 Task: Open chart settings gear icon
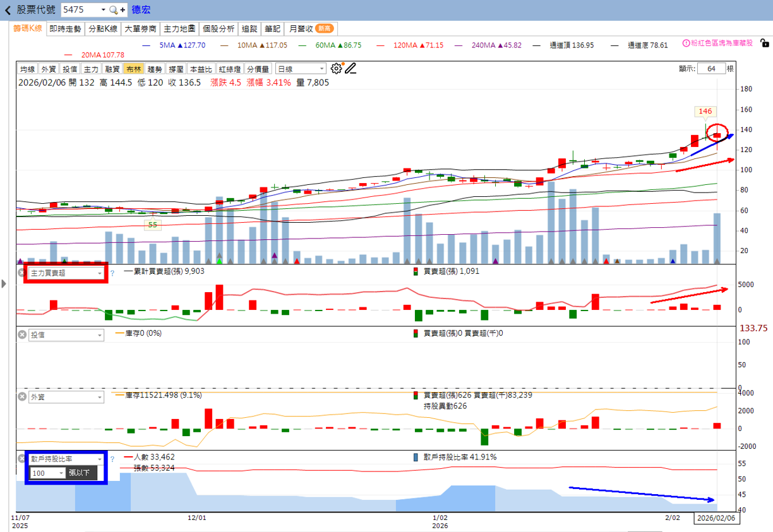(x=337, y=68)
